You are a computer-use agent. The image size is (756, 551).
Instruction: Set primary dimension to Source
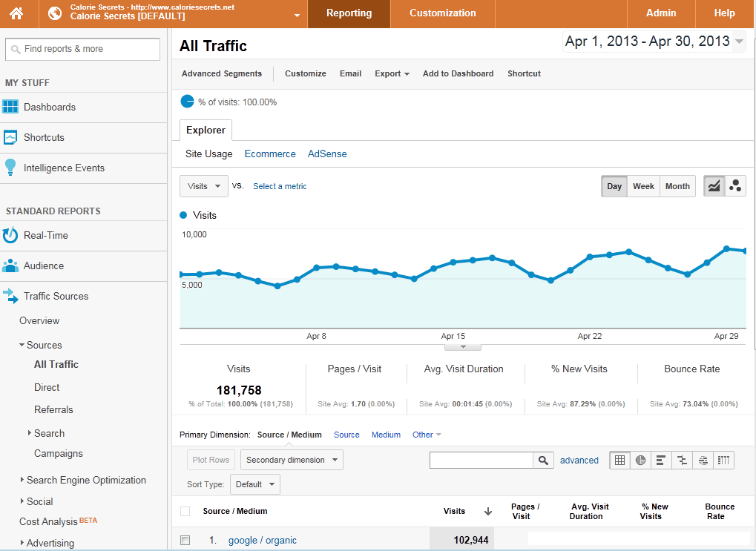point(346,435)
